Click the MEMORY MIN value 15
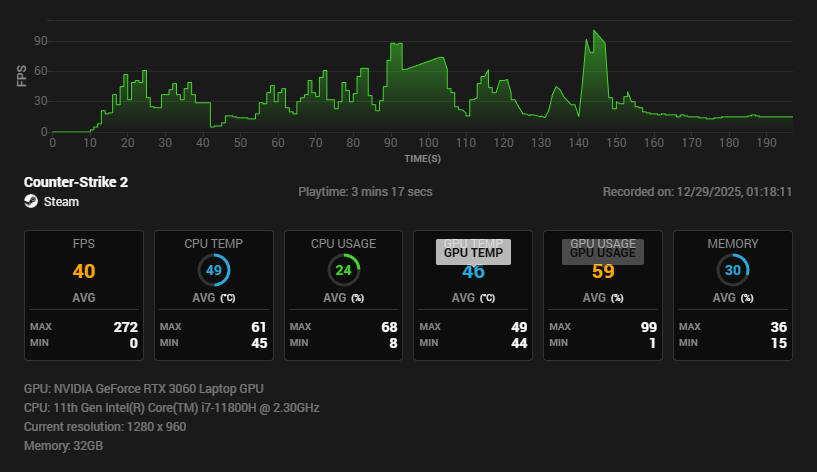817x472 pixels. coord(778,343)
